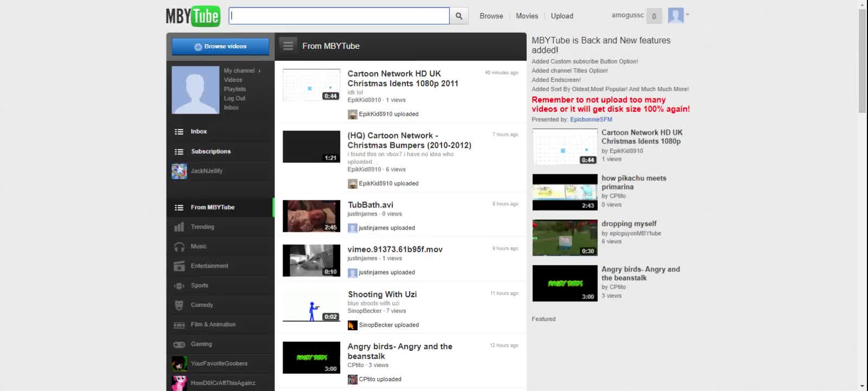Open Cartoon Network HD UK feed thumbnail 0:44

click(311, 85)
